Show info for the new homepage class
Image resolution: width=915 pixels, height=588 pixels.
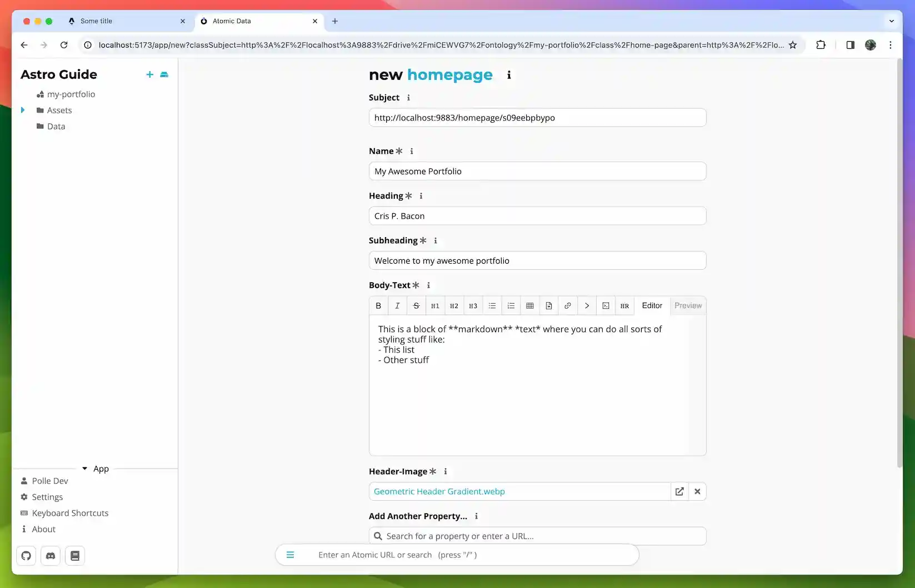click(509, 75)
